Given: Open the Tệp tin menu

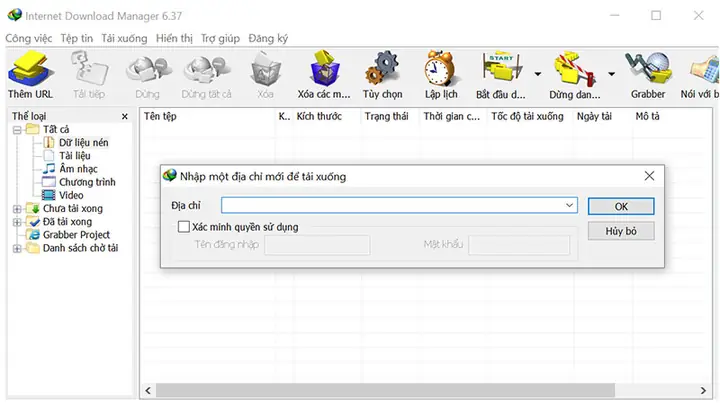Looking at the screenshot, I should 77,39.
